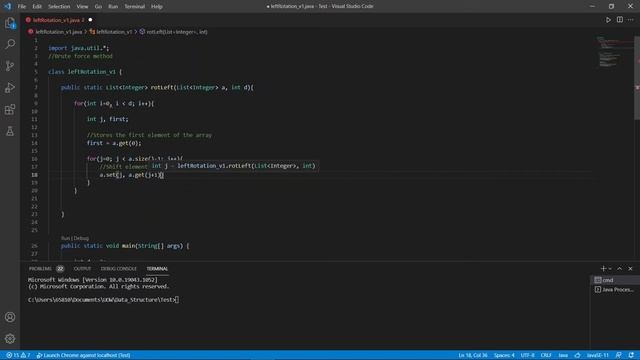
Task: Run the Java file with play button
Action: (608, 20)
